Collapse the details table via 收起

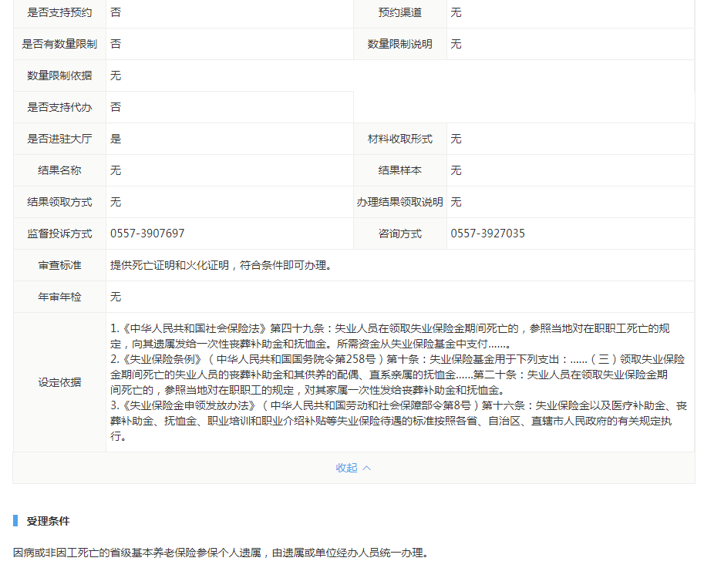click(346, 468)
